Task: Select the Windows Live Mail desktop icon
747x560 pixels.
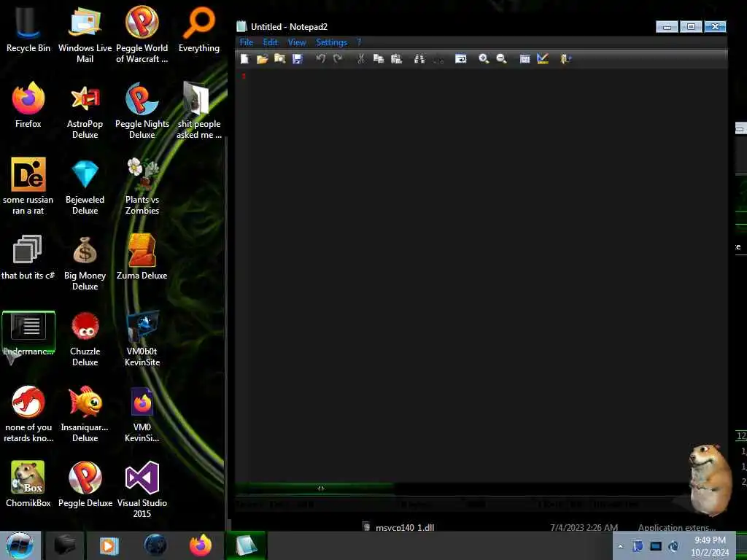Action: point(85,34)
